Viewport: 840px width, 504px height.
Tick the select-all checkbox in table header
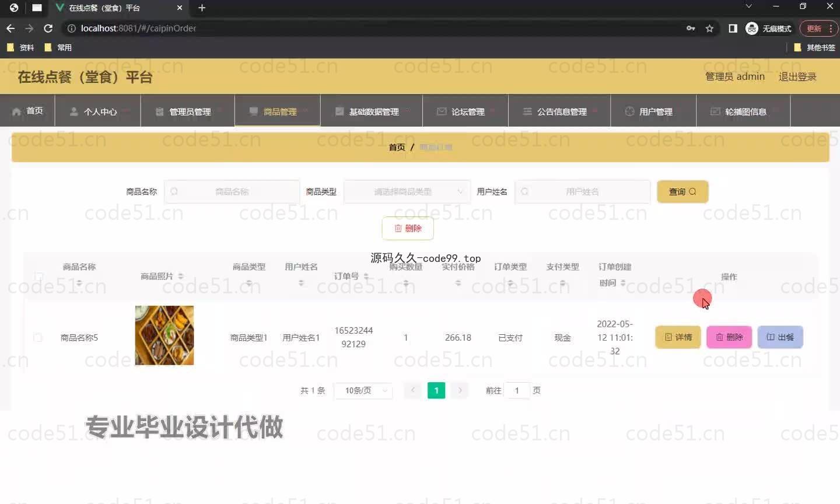(38, 276)
